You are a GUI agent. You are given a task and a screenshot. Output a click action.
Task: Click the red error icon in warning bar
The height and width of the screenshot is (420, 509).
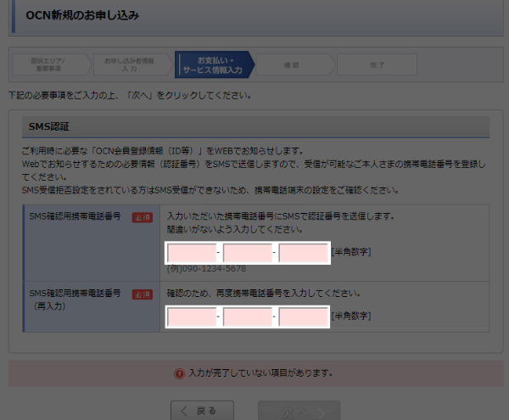(179, 373)
